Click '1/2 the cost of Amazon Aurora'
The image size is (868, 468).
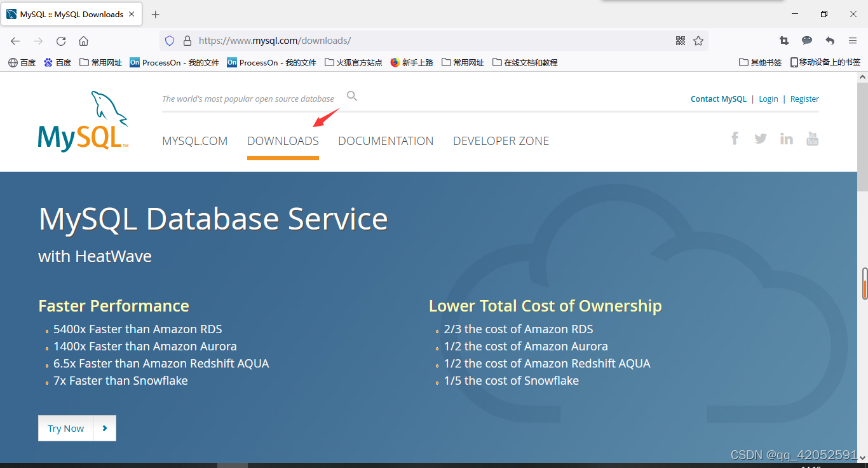point(526,347)
